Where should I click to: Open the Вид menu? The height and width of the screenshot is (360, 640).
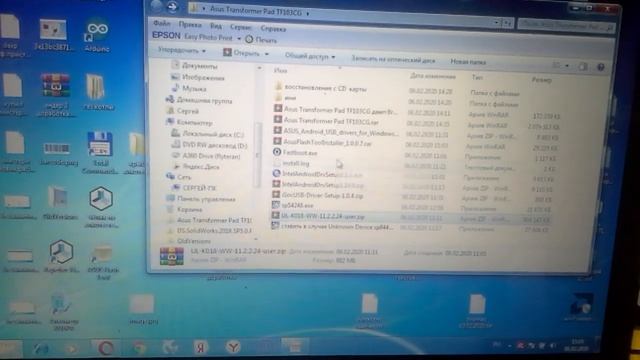pos(216,26)
